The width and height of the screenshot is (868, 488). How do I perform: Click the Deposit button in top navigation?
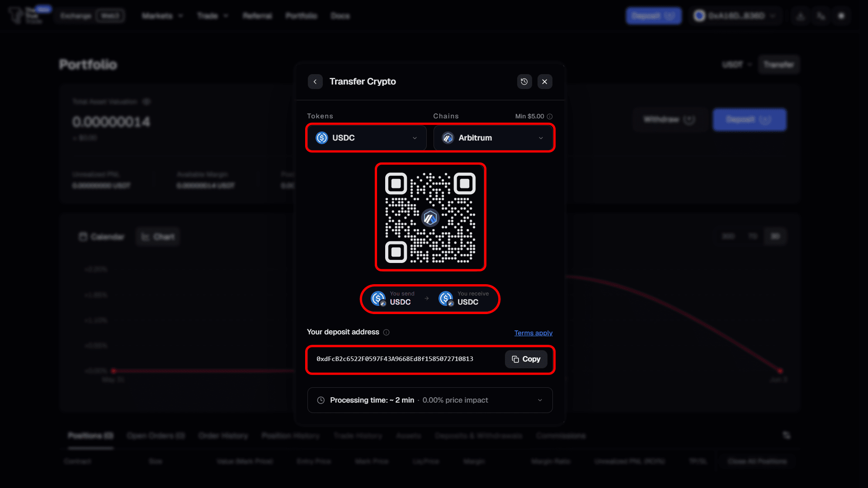coord(654,16)
